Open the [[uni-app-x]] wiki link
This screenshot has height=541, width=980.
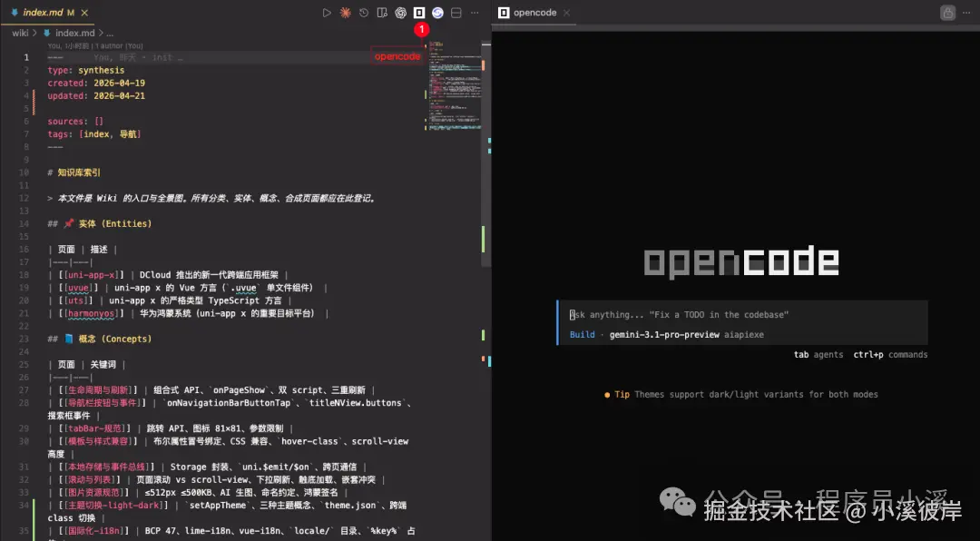click(93, 274)
